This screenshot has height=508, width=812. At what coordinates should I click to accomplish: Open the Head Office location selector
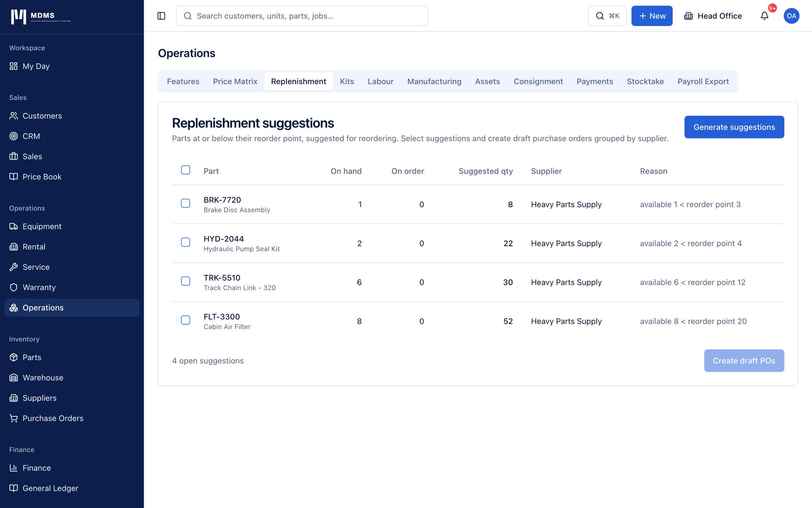[713, 16]
